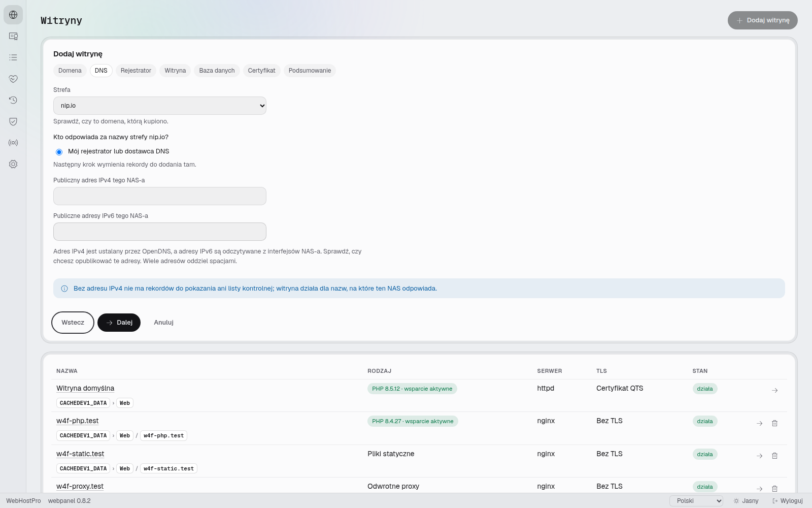
Task: Click the Anuluj button
Action: [164, 323]
